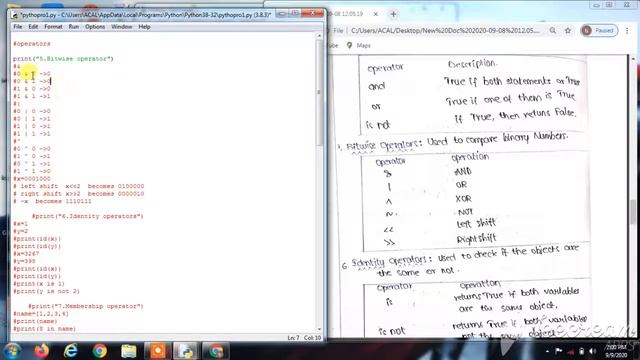Click the 'Identity Operators' heading in notes
640x360 pixels.
pyautogui.click(x=388, y=261)
